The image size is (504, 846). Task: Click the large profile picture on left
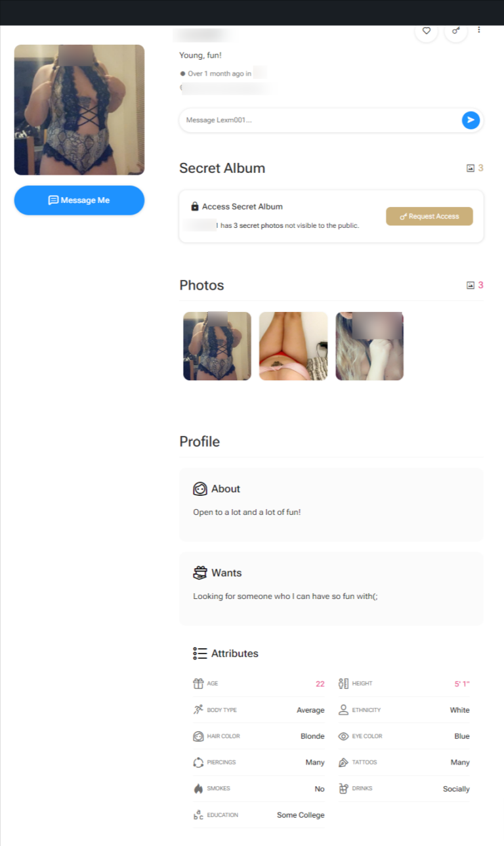pyautogui.click(x=79, y=110)
